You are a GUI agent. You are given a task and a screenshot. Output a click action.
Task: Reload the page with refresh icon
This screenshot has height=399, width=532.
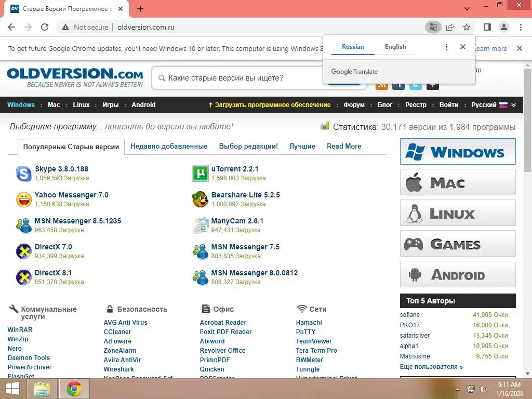tap(45, 27)
